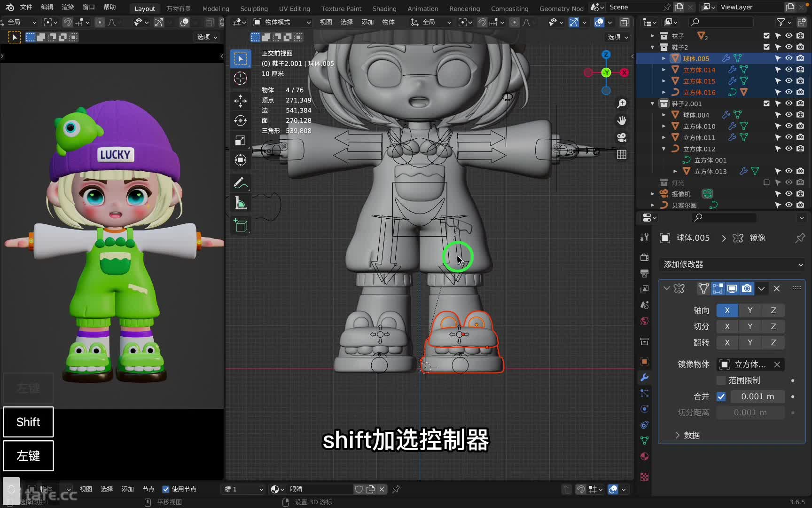Open the View Layer properties tab
This screenshot has width=812, height=508.
pos(644,289)
